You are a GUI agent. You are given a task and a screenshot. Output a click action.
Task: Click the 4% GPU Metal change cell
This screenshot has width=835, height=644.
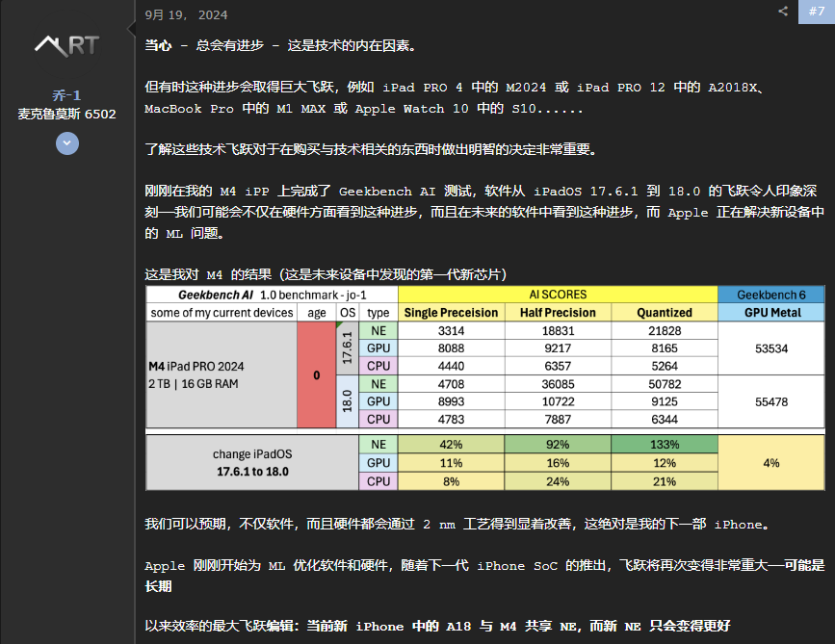tap(771, 463)
